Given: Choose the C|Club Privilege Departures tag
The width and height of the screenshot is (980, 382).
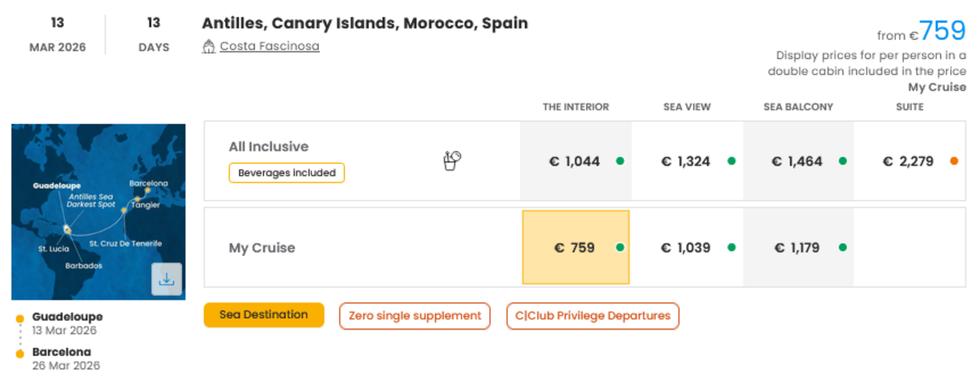Looking at the screenshot, I should [x=592, y=316].
